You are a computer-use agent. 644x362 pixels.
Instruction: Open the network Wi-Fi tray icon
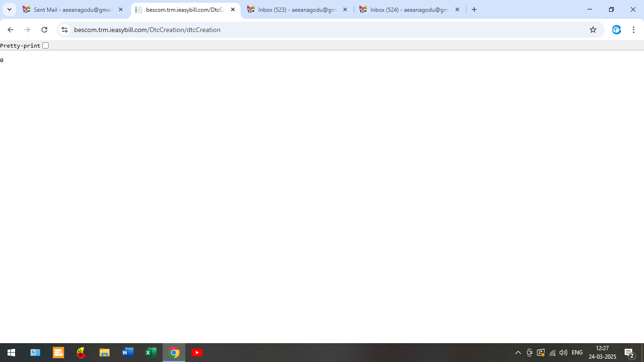coord(553,353)
